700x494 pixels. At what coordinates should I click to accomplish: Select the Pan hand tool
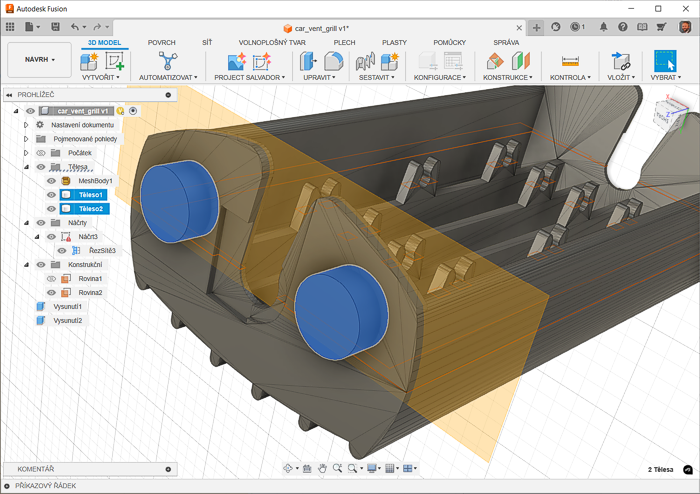coord(322,468)
